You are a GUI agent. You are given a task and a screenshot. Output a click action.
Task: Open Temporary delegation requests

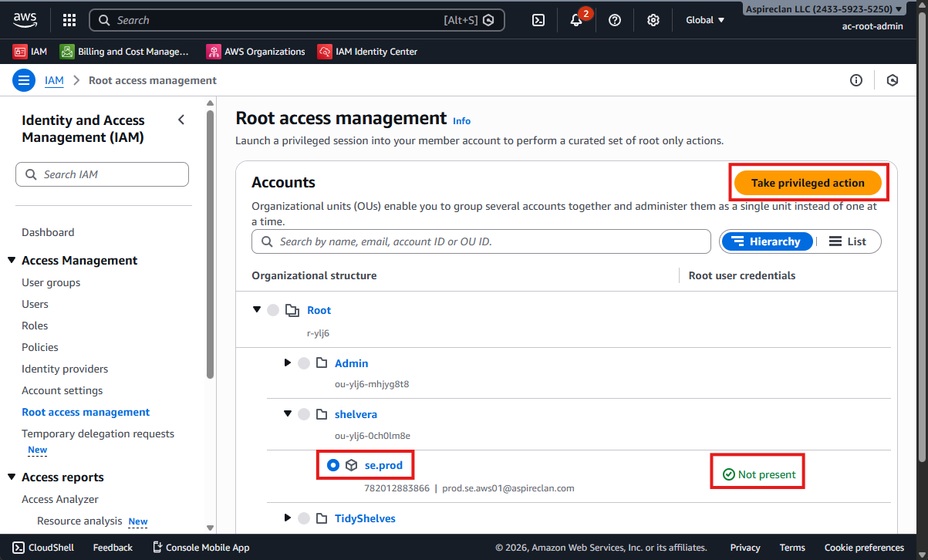click(x=98, y=433)
